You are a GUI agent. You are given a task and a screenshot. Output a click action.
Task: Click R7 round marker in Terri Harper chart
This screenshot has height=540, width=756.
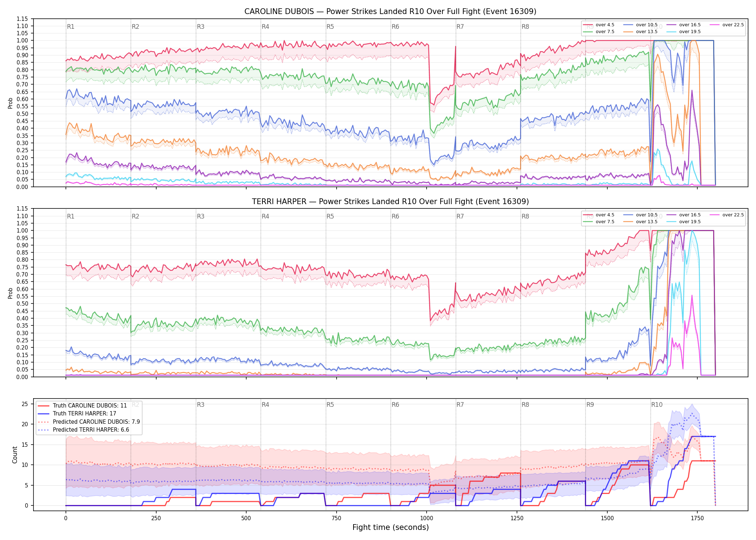click(460, 216)
